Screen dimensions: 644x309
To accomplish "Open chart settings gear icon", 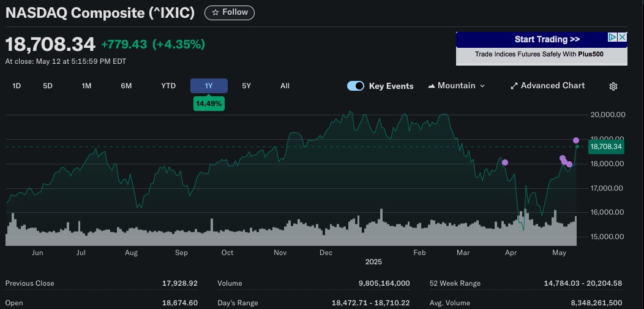I will [x=613, y=86].
